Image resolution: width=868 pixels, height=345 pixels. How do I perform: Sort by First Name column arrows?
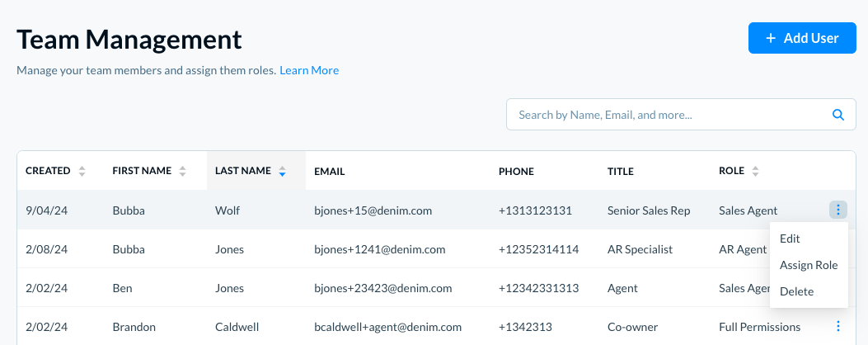(x=183, y=172)
